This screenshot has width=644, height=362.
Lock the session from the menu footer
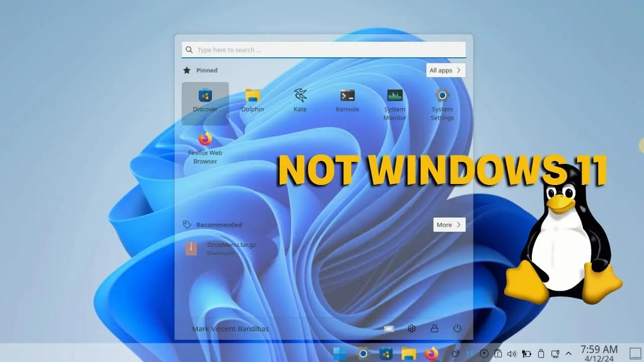pyautogui.click(x=434, y=328)
